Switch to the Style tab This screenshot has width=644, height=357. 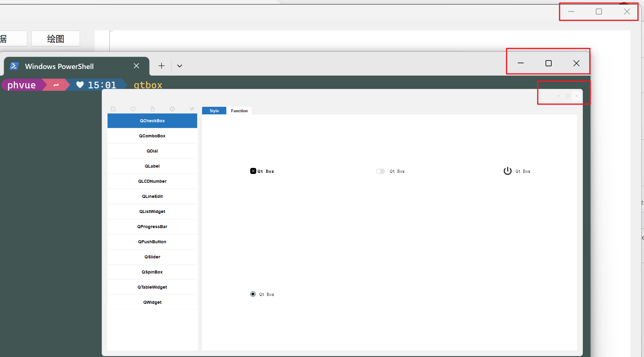(x=214, y=110)
